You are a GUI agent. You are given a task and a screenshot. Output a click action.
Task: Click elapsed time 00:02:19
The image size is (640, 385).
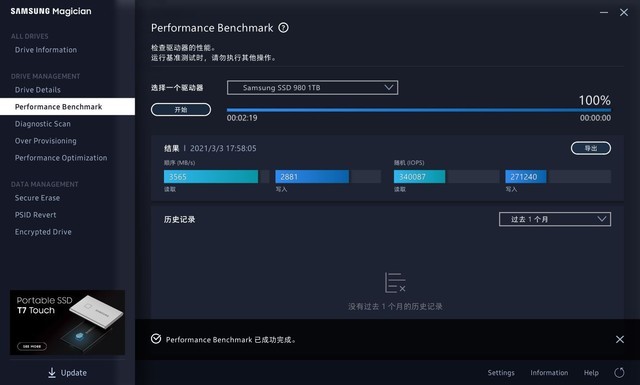242,118
